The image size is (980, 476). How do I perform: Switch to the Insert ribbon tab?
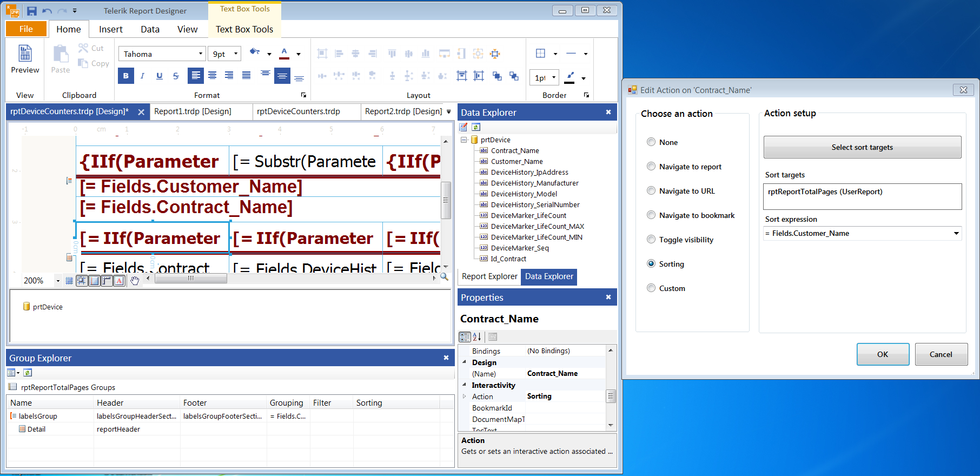111,29
